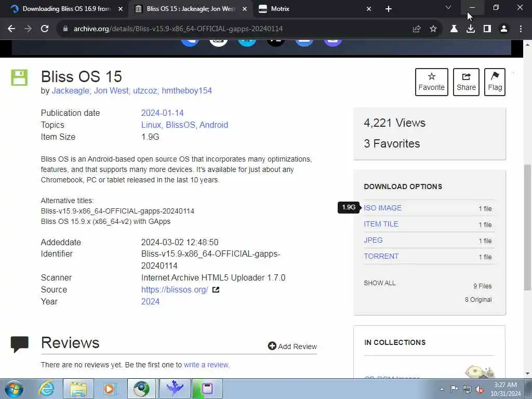Viewport: 532px width, 399px height.
Task: Open the Windows Start button
Action: point(14,389)
